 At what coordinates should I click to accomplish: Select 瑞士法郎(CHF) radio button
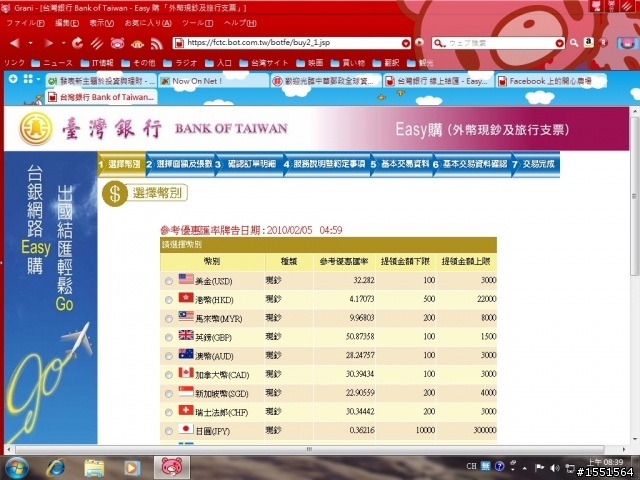169,413
